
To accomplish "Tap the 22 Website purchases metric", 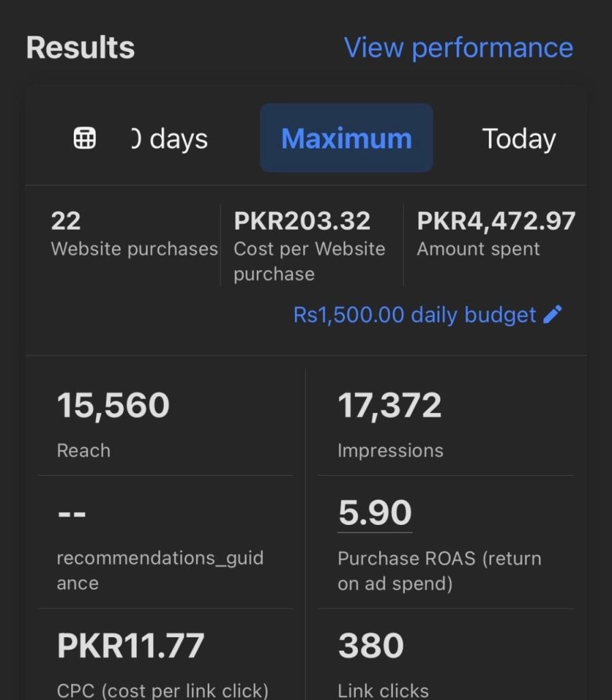I will click(134, 234).
